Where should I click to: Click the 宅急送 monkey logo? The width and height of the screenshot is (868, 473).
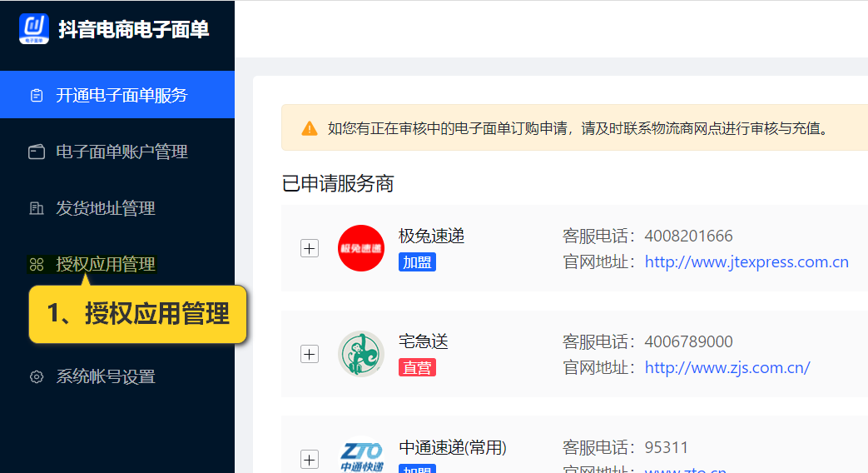click(360, 354)
